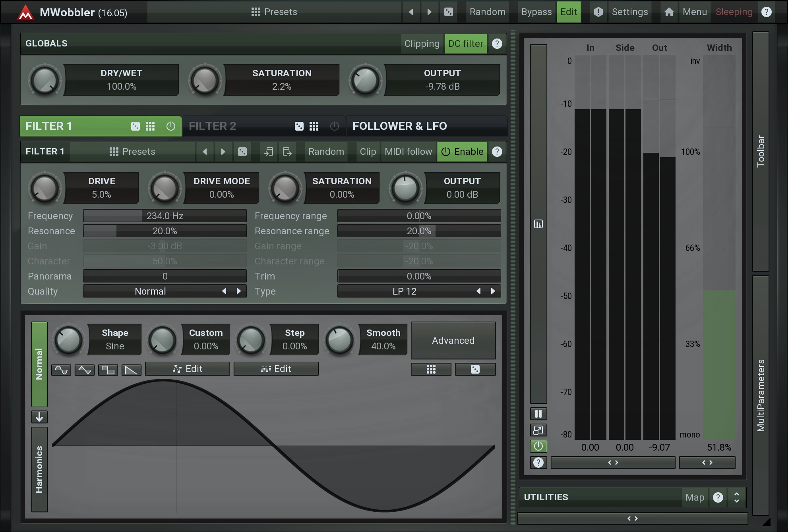788x532 pixels.
Task: Toggle DC filter in Globals
Action: point(466,44)
